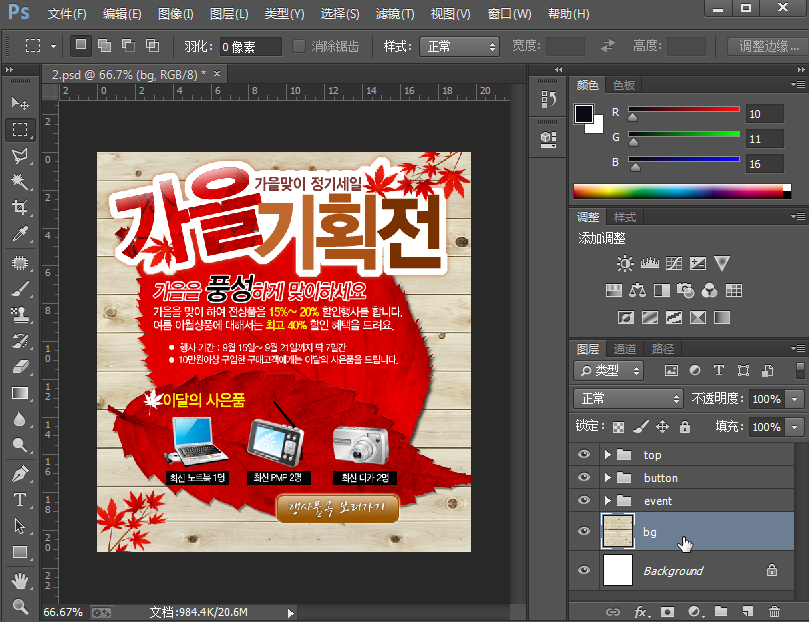Screen dimensions: 809x622
Task: Enable the 消除锯齿 anti-alias checkbox
Action: click(x=299, y=47)
